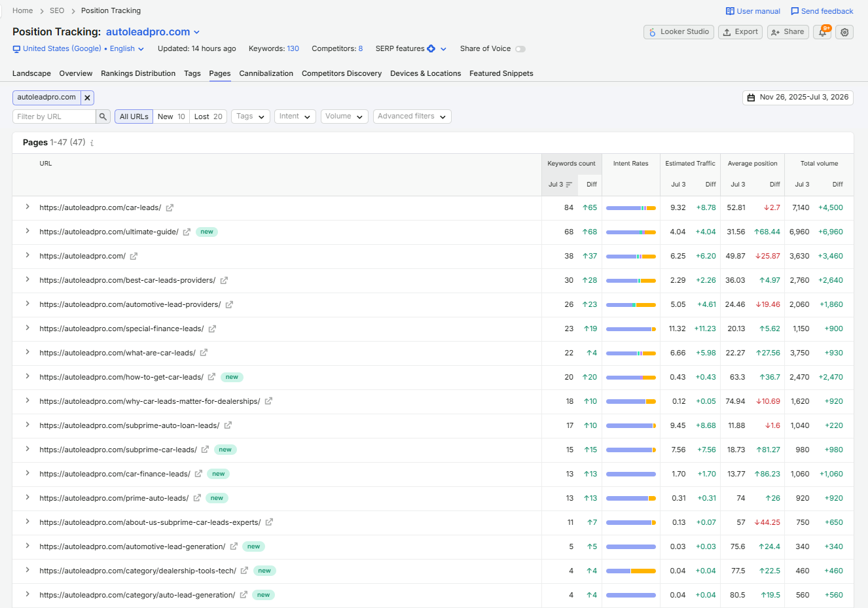Screen dimensions: 868x608
Task: Open special-finance-leads external link icon
Action: (212, 329)
